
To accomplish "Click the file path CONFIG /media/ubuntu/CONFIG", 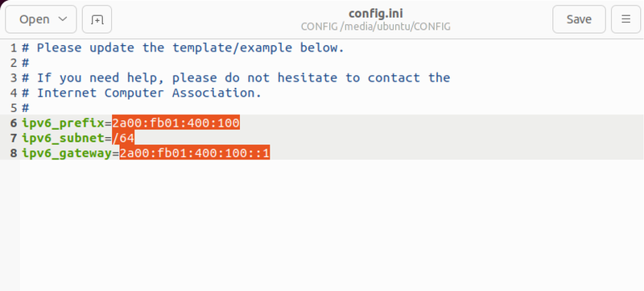I will tap(376, 27).
